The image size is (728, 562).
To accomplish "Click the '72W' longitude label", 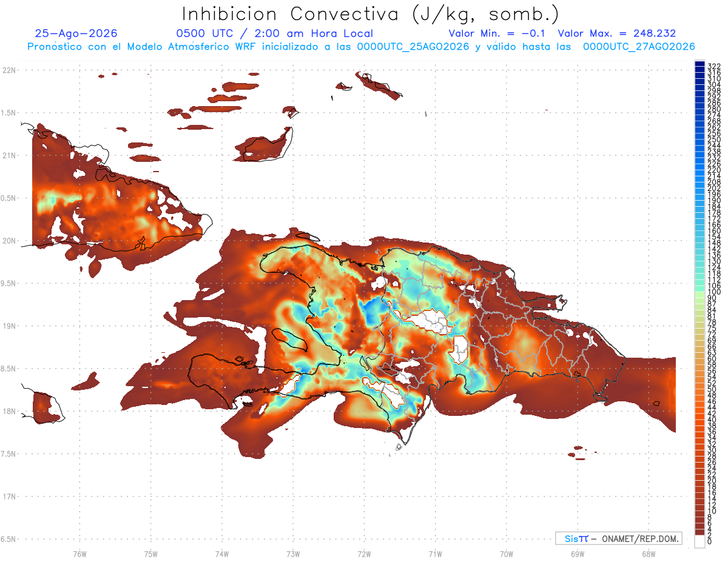I will click(x=364, y=554).
